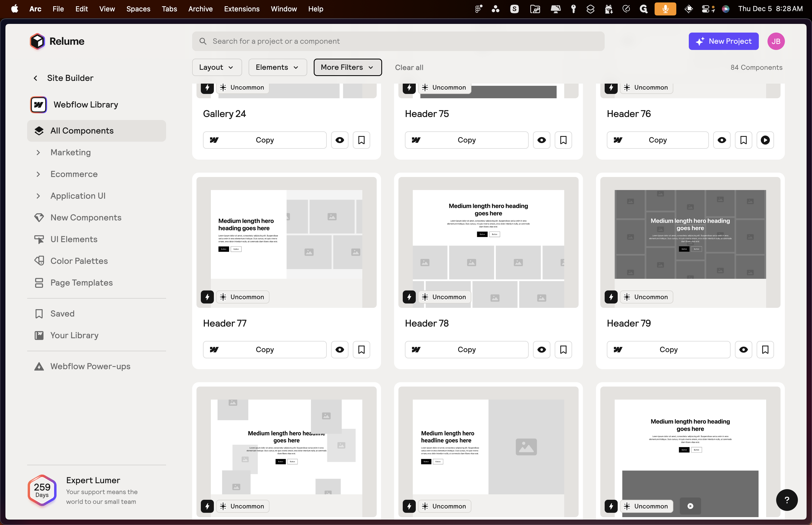Click the back arrow beside Site Builder

[x=36, y=78]
